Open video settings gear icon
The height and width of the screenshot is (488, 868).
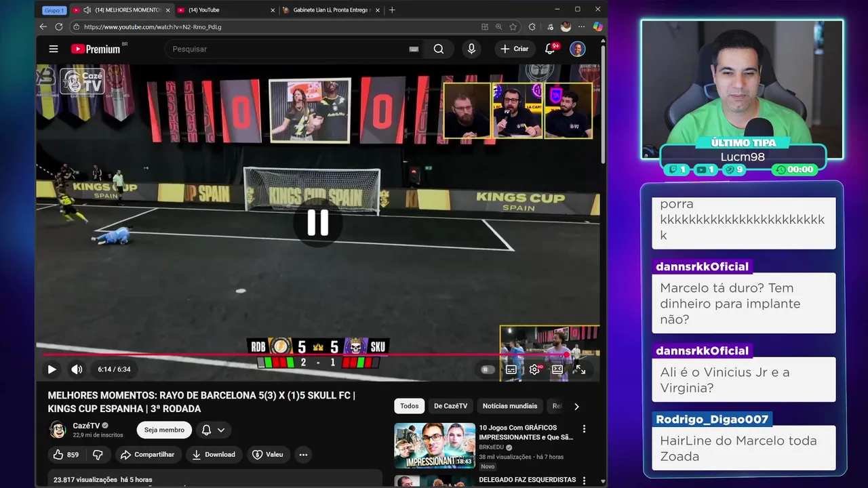(x=534, y=369)
